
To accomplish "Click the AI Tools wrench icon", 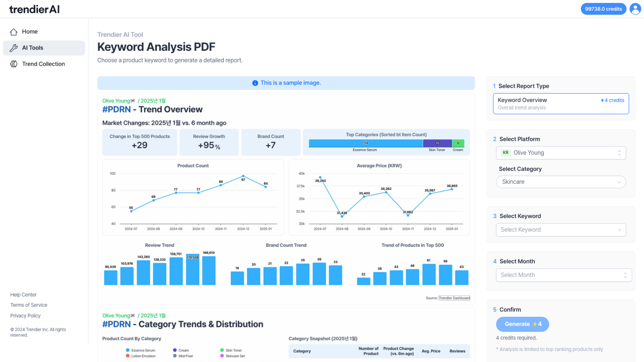I will (x=14, y=48).
